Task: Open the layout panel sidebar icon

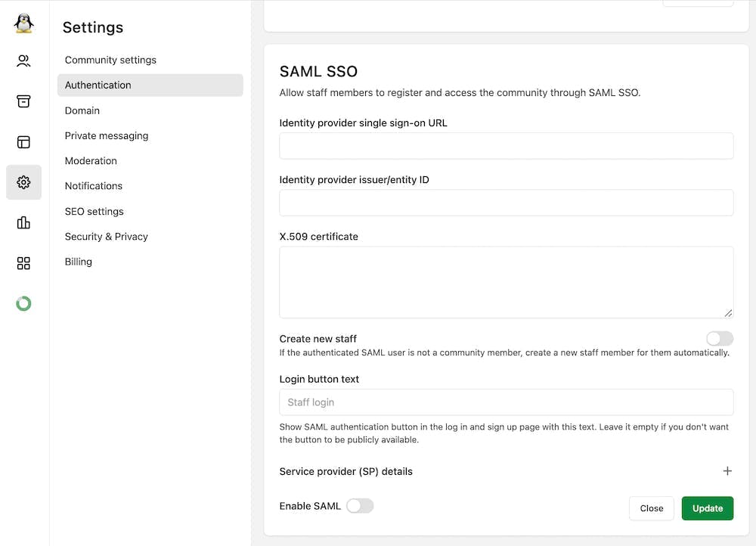Action: tap(23, 141)
